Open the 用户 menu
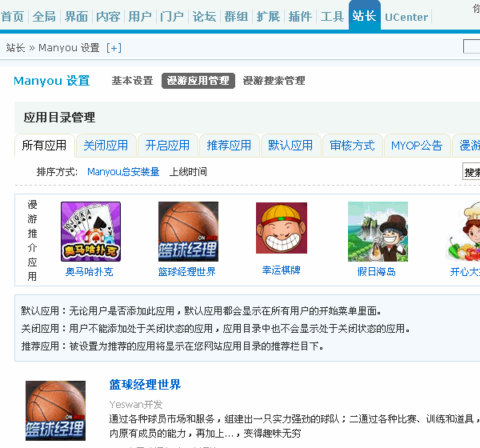 tap(140, 17)
